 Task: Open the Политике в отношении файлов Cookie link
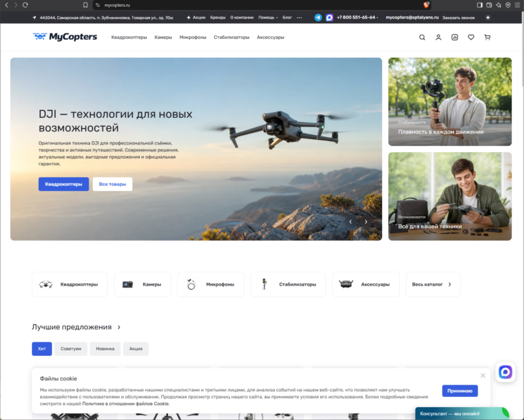tap(126, 404)
